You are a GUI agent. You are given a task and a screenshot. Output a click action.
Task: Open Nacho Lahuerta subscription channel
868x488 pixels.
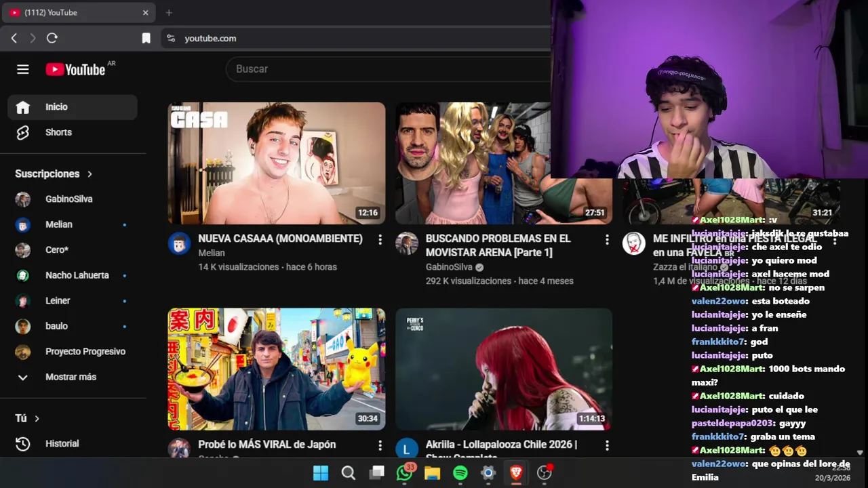pyautogui.click(x=73, y=275)
